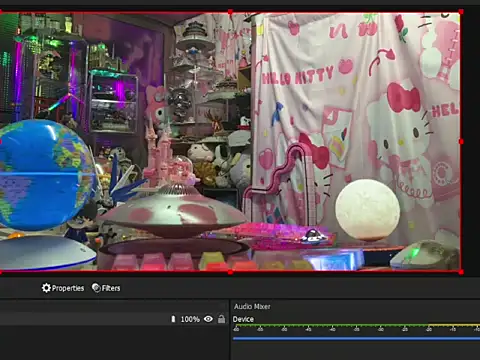Open the Filters dialog for the source

(106, 288)
